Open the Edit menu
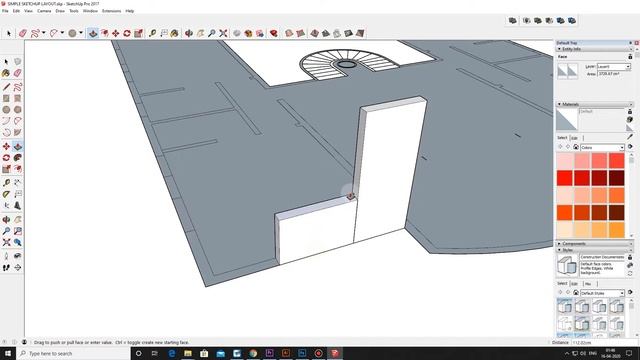The width and height of the screenshot is (640, 360). pyautogui.click(x=16, y=11)
